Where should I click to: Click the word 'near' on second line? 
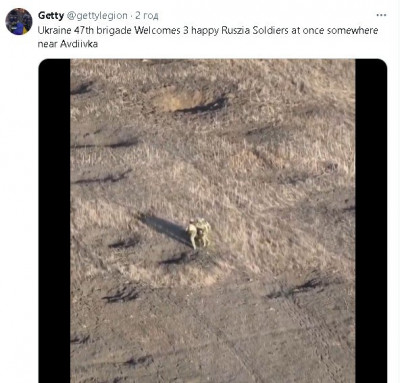[48, 44]
